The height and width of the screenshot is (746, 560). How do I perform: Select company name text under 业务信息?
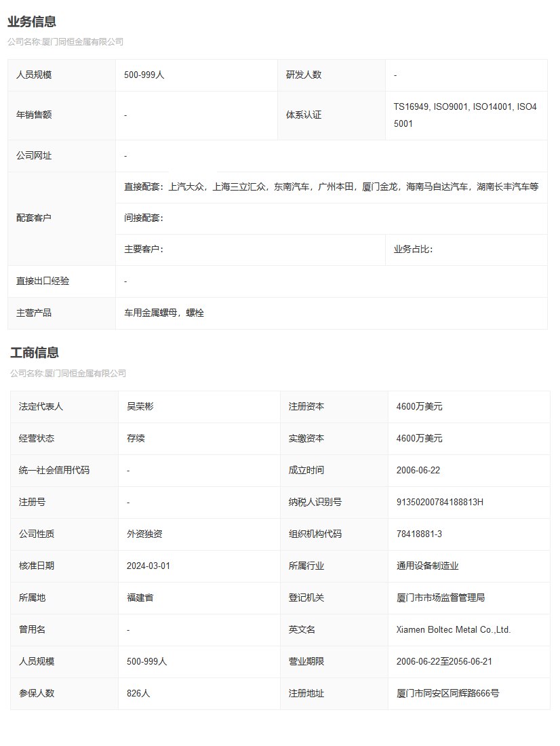tap(66, 42)
